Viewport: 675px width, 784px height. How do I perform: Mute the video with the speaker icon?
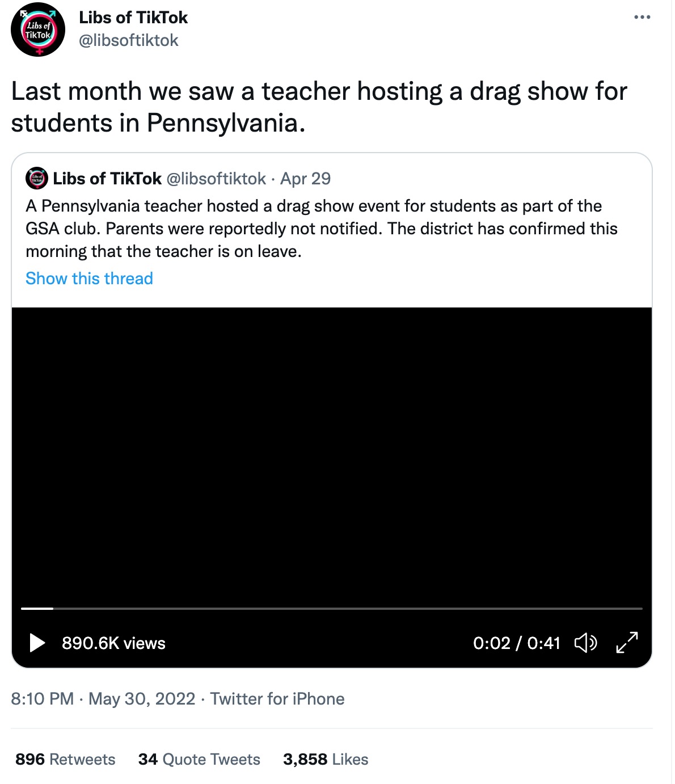click(585, 643)
